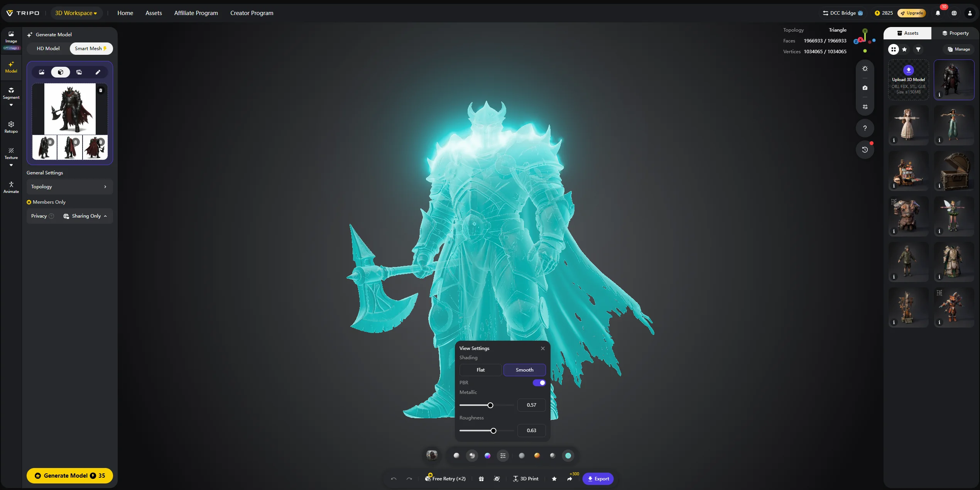Add model to favorites with star
The width and height of the screenshot is (980, 490).
click(x=554, y=479)
